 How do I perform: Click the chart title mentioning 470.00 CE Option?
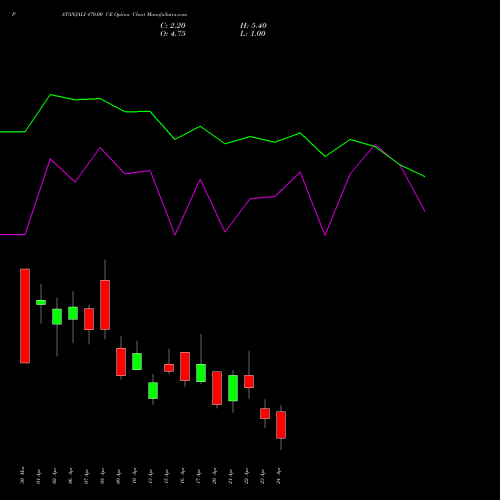click(x=124, y=15)
